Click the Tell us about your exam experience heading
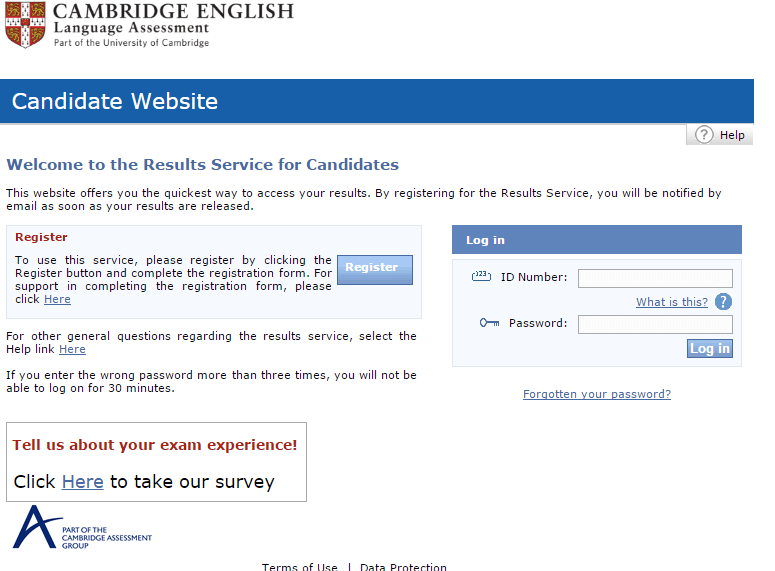The image size is (775, 571). click(155, 445)
